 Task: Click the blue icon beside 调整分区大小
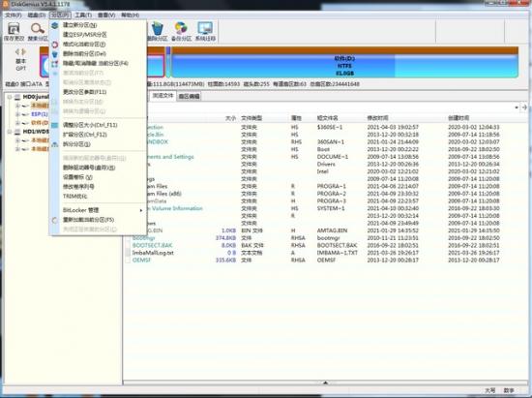(54, 125)
